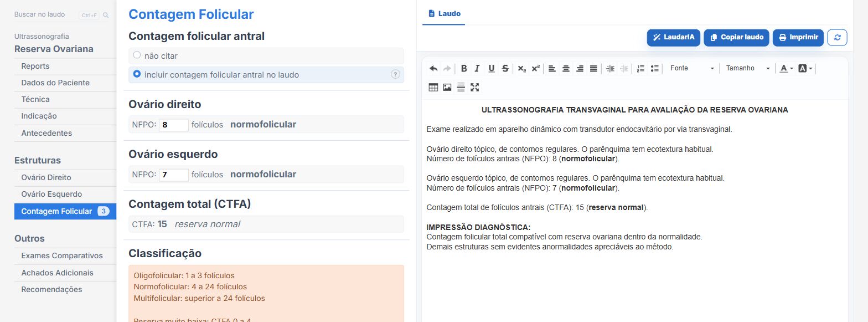Open the background color picker
This screenshot has width=868, height=322.
pyautogui.click(x=805, y=68)
